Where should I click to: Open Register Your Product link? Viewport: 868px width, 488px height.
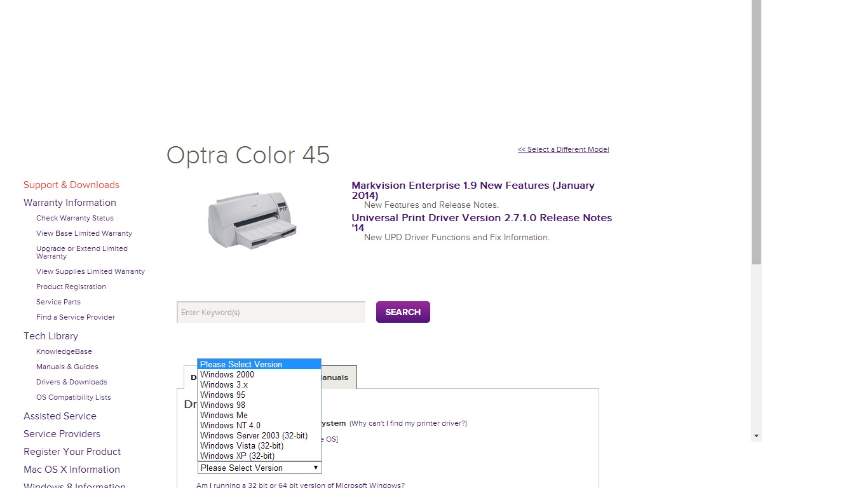(x=72, y=452)
